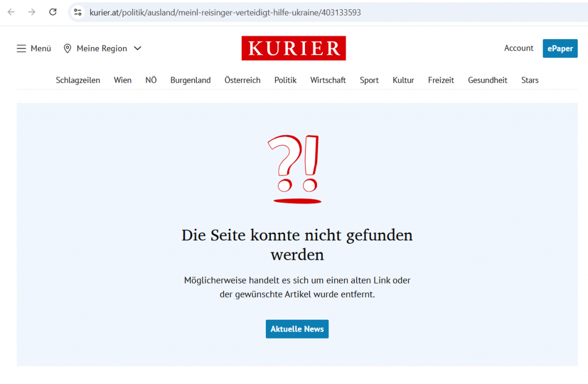Click the address bar URL

click(x=225, y=12)
